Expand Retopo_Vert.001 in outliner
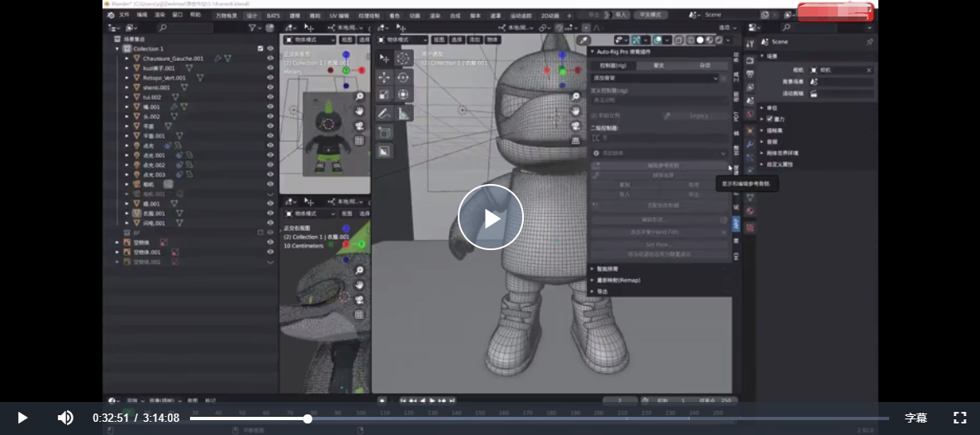Image resolution: width=980 pixels, height=435 pixels. click(127, 78)
